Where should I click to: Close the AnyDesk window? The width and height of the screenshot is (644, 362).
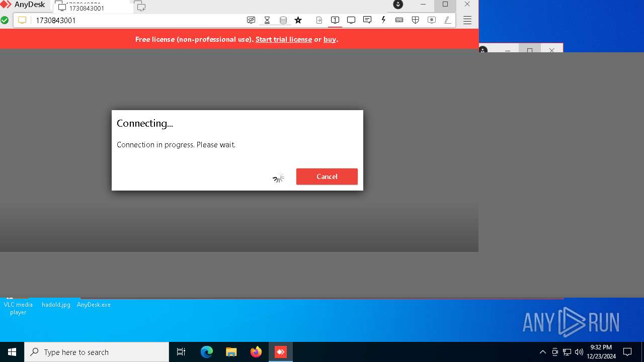point(467,5)
